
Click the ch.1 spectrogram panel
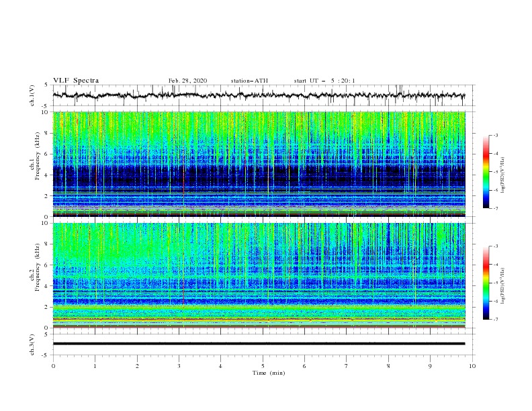[259, 164]
